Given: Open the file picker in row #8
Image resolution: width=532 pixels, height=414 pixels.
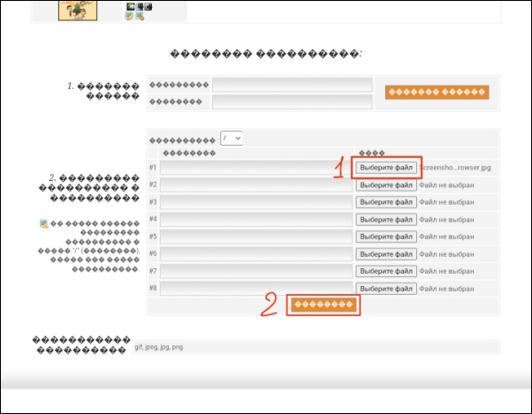Looking at the screenshot, I should click(386, 288).
